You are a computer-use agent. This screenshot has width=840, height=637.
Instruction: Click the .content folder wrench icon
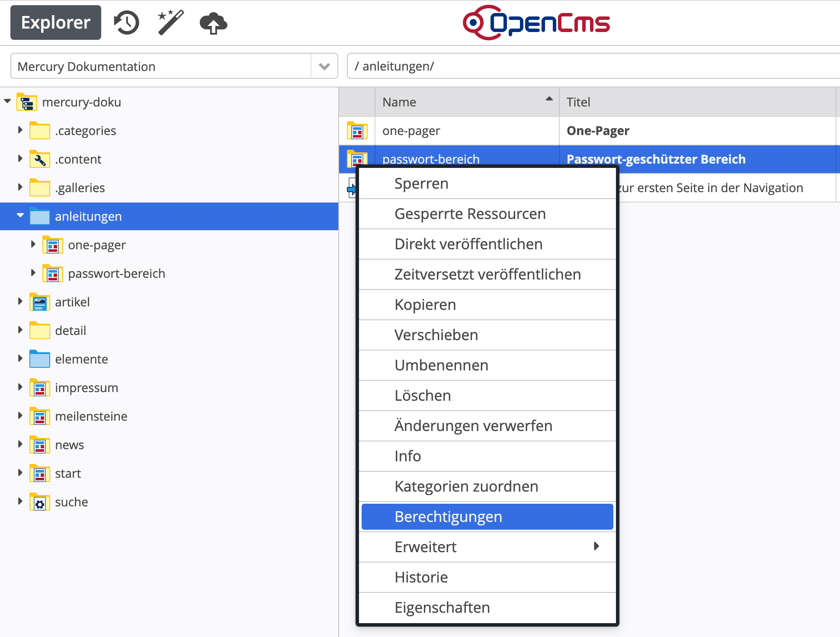(x=39, y=160)
